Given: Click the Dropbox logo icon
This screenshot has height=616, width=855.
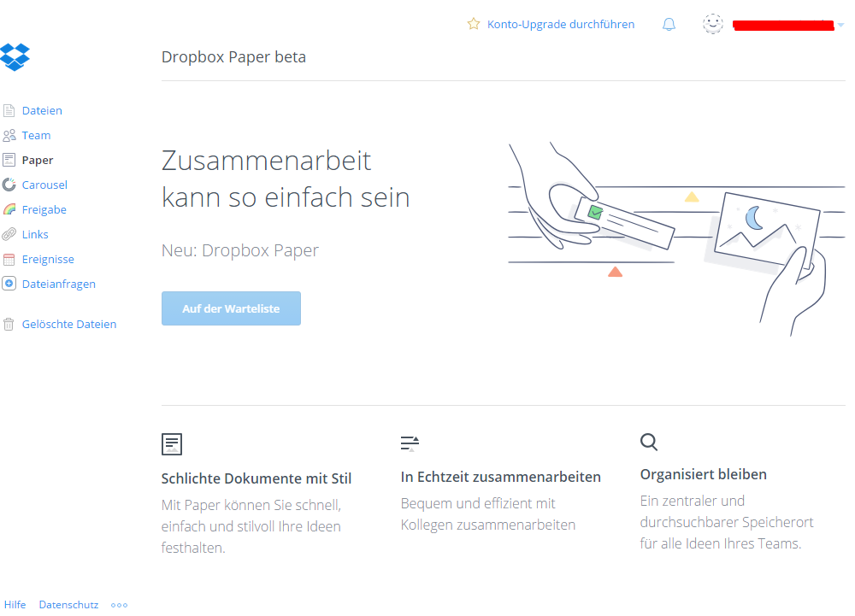Looking at the screenshot, I should coord(15,56).
